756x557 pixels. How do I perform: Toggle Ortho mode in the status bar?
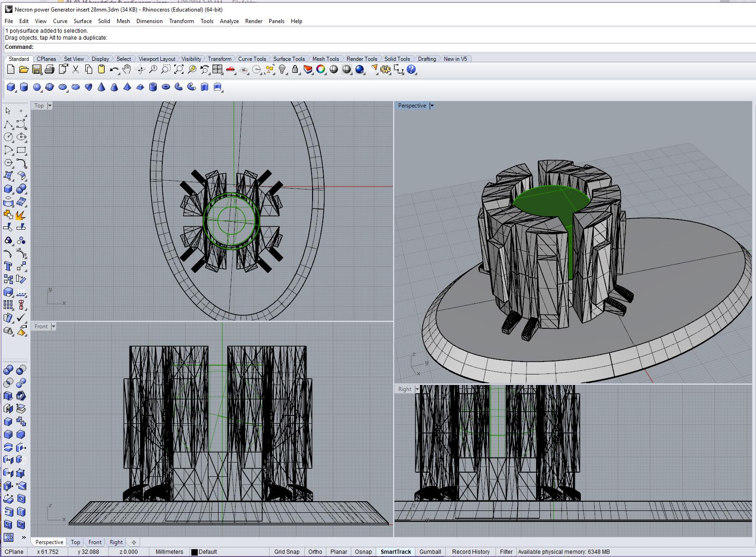(x=315, y=552)
